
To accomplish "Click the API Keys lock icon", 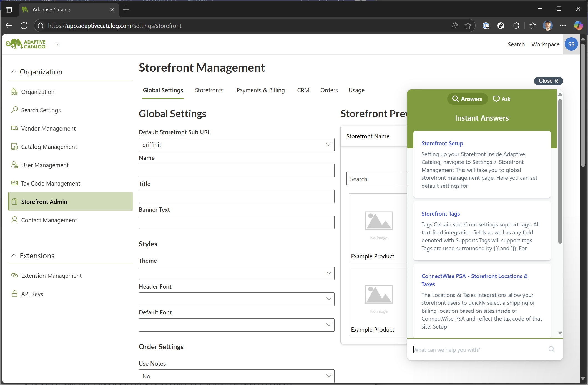I will (14, 294).
